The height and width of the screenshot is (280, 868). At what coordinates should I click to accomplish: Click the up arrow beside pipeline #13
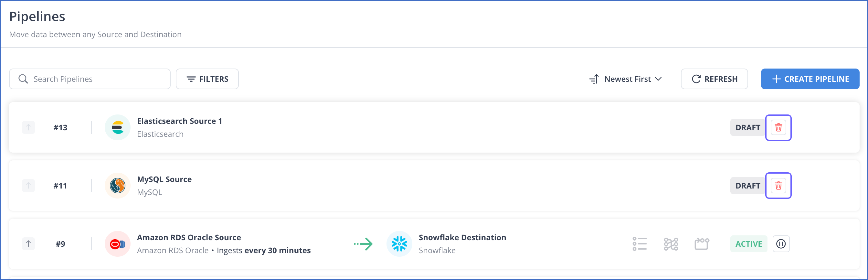point(28,127)
